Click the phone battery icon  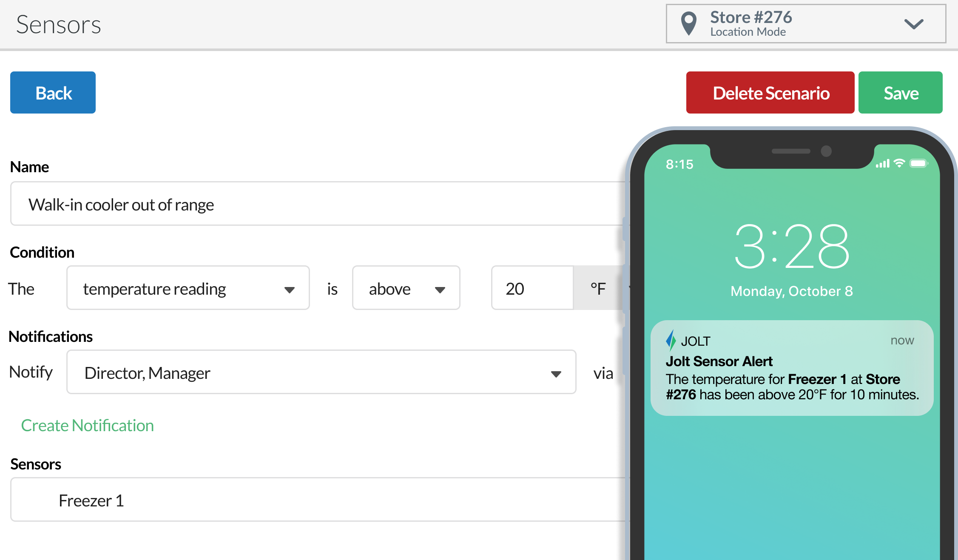tap(918, 164)
